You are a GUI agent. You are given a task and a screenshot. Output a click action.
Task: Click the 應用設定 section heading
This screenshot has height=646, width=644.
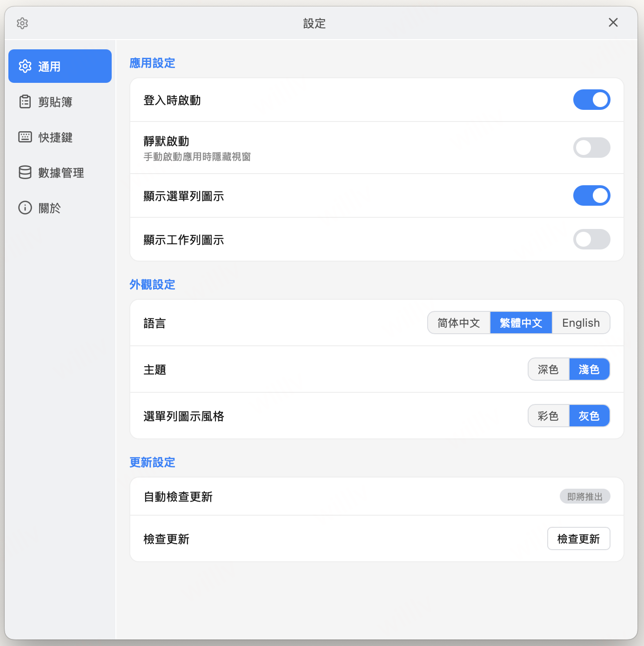click(x=152, y=63)
